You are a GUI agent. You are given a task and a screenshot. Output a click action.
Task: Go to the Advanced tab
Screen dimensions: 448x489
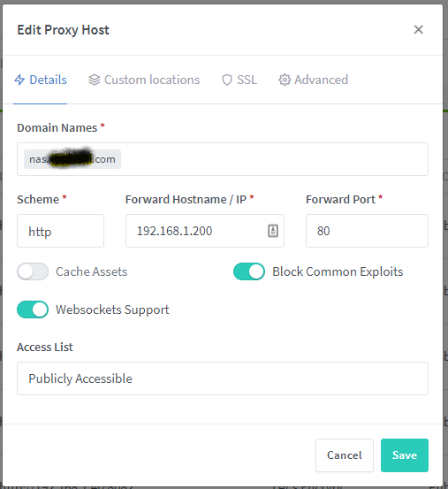pyautogui.click(x=313, y=80)
